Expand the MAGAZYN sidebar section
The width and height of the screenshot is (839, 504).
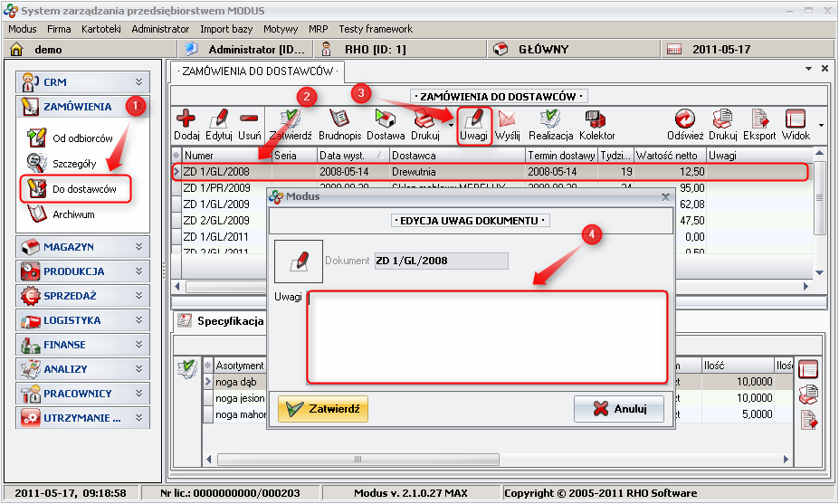pyautogui.click(x=83, y=246)
